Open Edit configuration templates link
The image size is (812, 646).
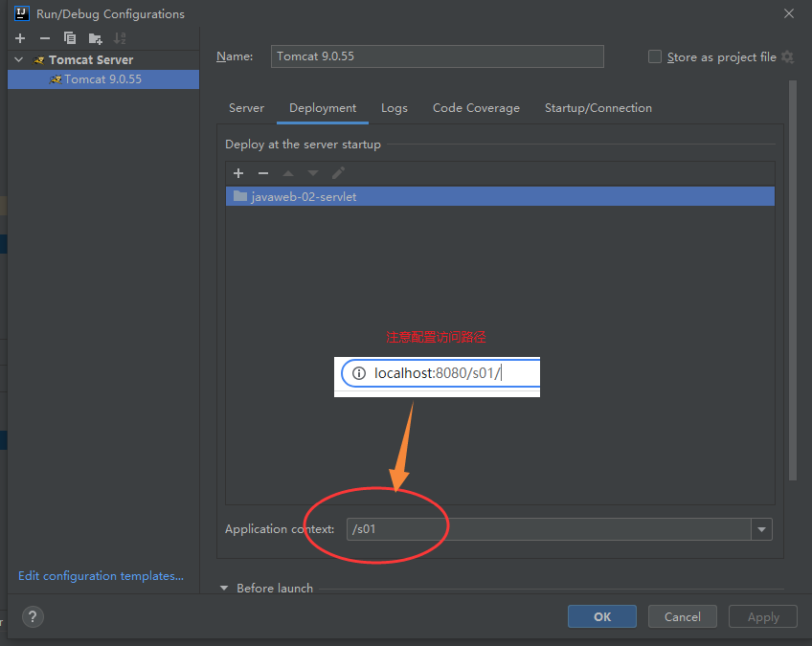point(101,575)
